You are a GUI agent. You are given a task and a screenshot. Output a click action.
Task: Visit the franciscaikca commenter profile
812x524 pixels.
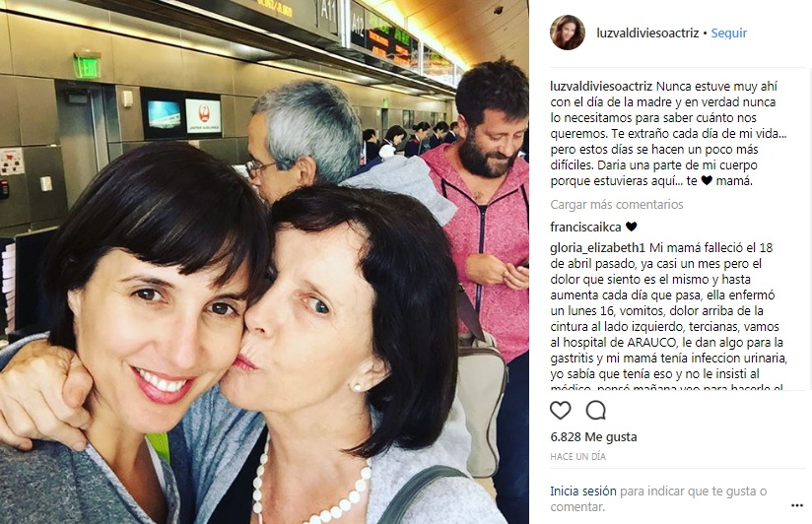585,227
